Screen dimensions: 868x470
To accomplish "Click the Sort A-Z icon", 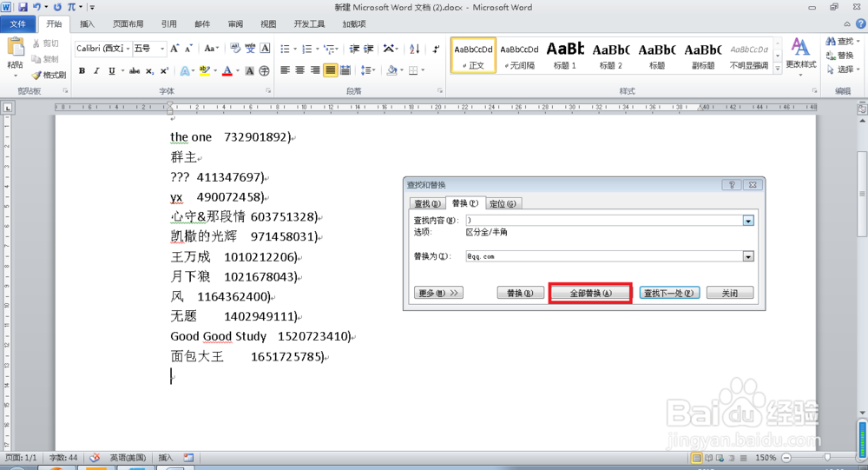I will pyautogui.click(x=415, y=49).
